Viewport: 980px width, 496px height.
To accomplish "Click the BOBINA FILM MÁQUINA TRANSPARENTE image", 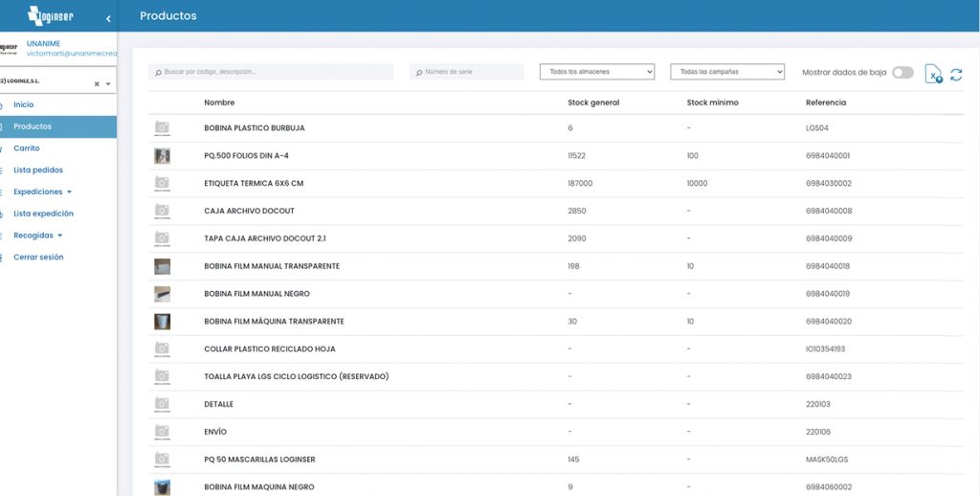I will click(162, 322).
